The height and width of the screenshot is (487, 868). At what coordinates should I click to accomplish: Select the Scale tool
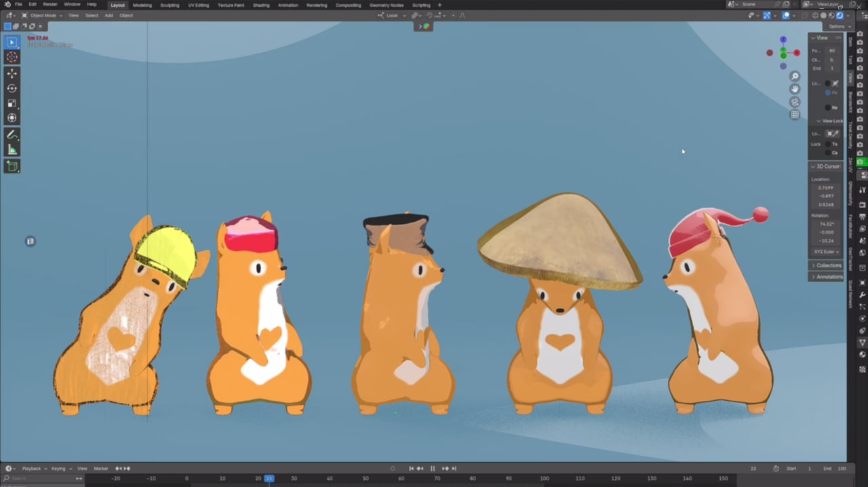pos(12,103)
